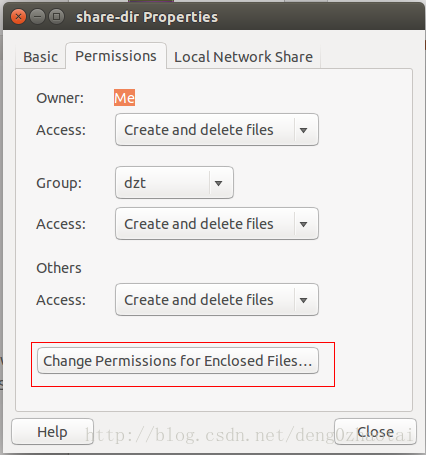
Task: Close the dialog with the red X icon
Action: pyautogui.click(x=18, y=16)
